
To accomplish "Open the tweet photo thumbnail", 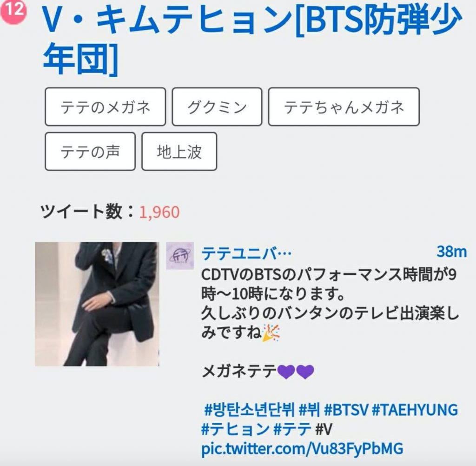I will click(97, 304).
